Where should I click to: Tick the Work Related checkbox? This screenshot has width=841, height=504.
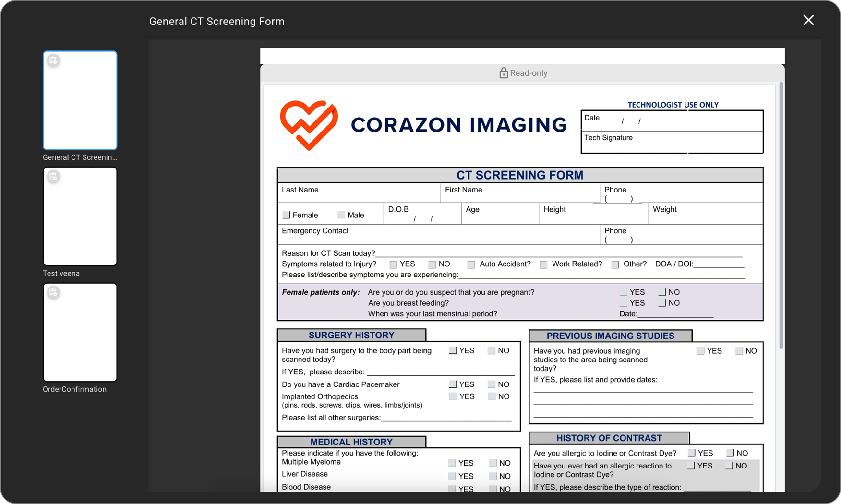click(x=543, y=264)
